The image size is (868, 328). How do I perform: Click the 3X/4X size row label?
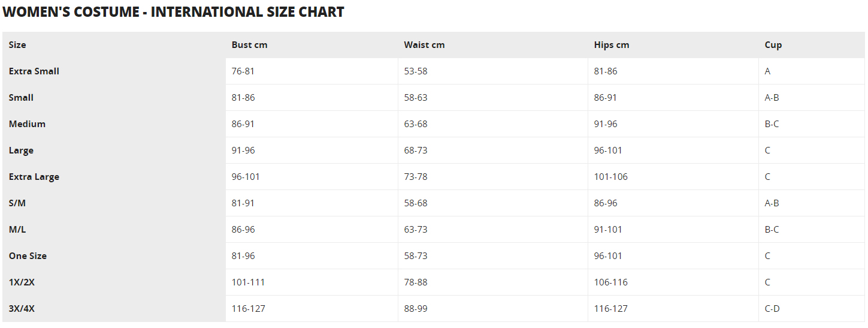tap(22, 309)
